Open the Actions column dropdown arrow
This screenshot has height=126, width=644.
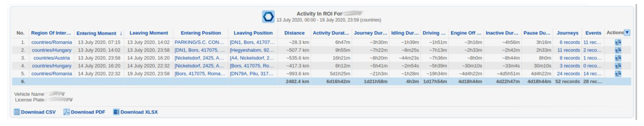click(x=627, y=33)
